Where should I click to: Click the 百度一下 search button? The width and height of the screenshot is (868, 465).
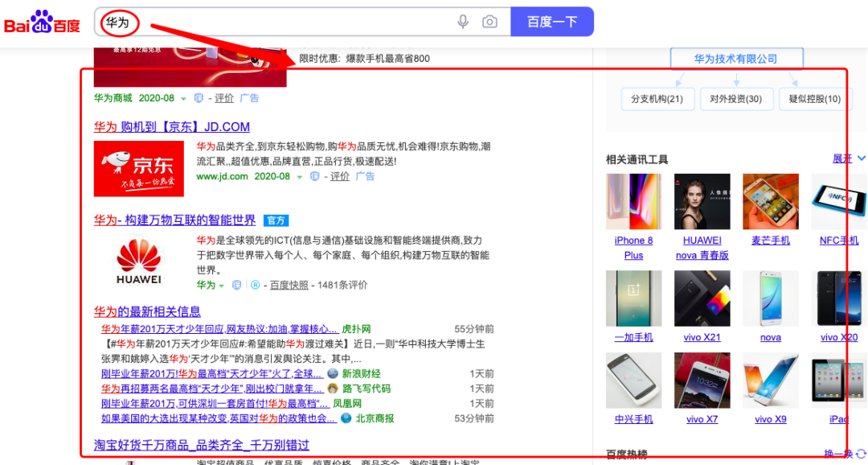pos(552,22)
